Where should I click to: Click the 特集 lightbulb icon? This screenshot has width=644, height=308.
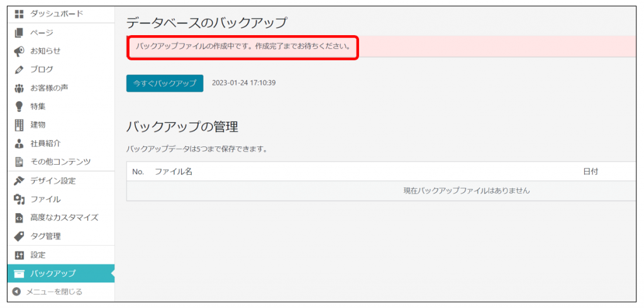point(19,106)
